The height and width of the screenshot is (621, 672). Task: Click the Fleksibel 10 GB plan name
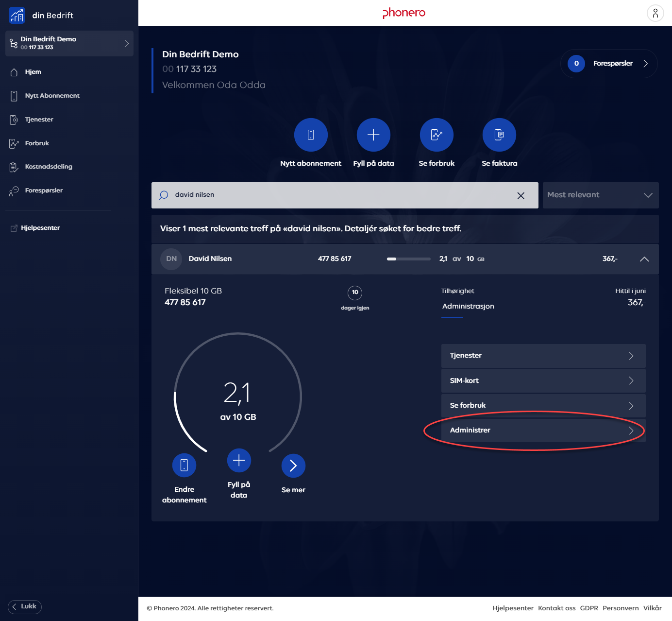tap(193, 291)
